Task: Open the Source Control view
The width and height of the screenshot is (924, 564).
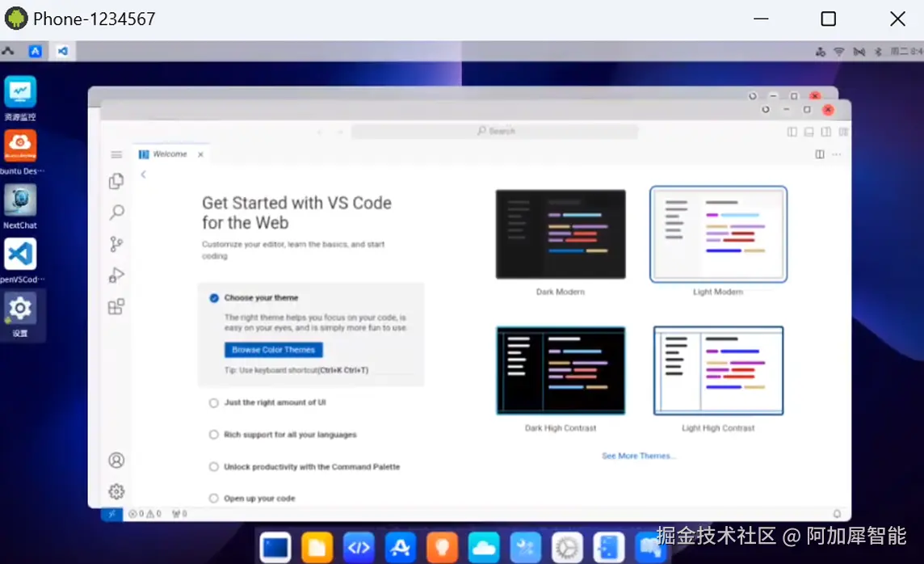Action: (116, 244)
